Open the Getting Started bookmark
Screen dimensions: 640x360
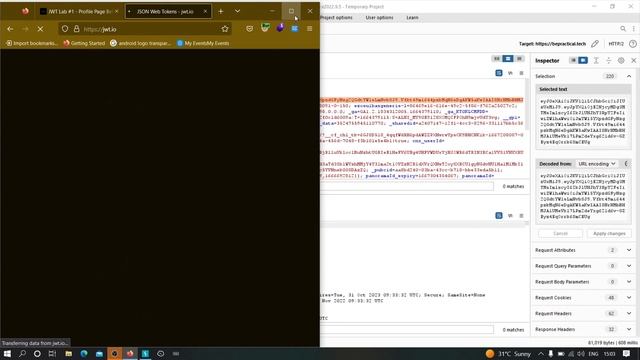pyautogui.click(x=84, y=43)
